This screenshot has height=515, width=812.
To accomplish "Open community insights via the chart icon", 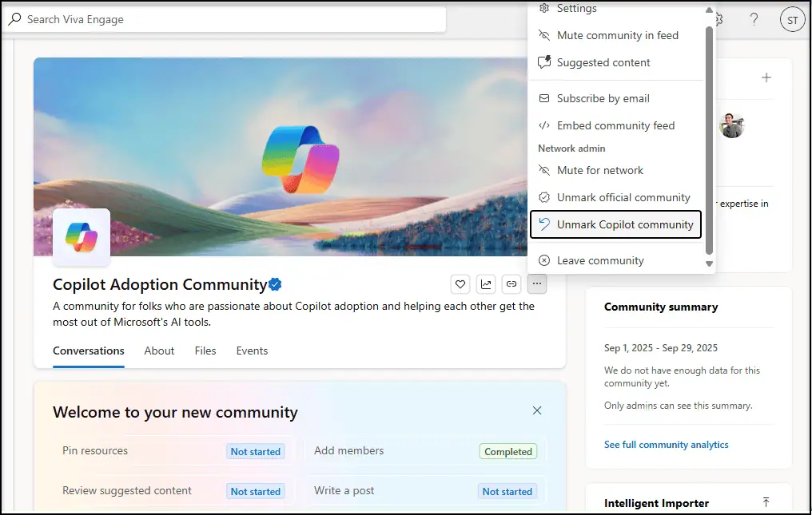I will [x=486, y=283].
